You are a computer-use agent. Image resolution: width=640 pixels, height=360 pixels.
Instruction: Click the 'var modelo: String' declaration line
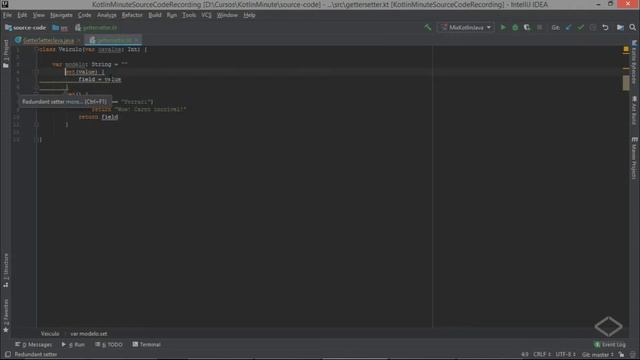coord(89,64)
